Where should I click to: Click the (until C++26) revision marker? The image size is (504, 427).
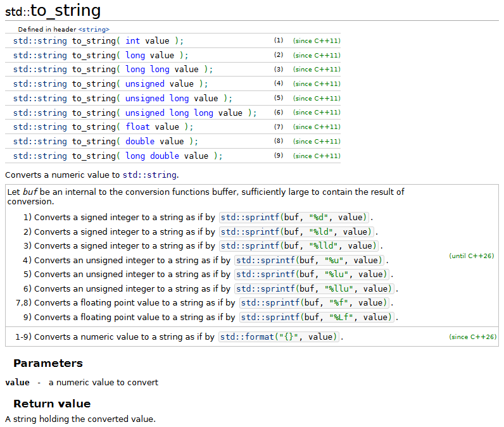[472, 256]
